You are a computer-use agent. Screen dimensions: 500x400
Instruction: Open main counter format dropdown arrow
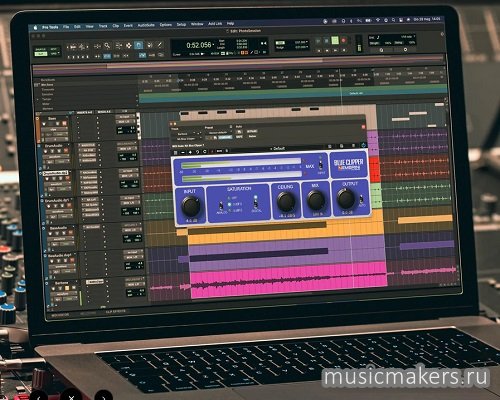pyautogui.click(x=213, y=44)
